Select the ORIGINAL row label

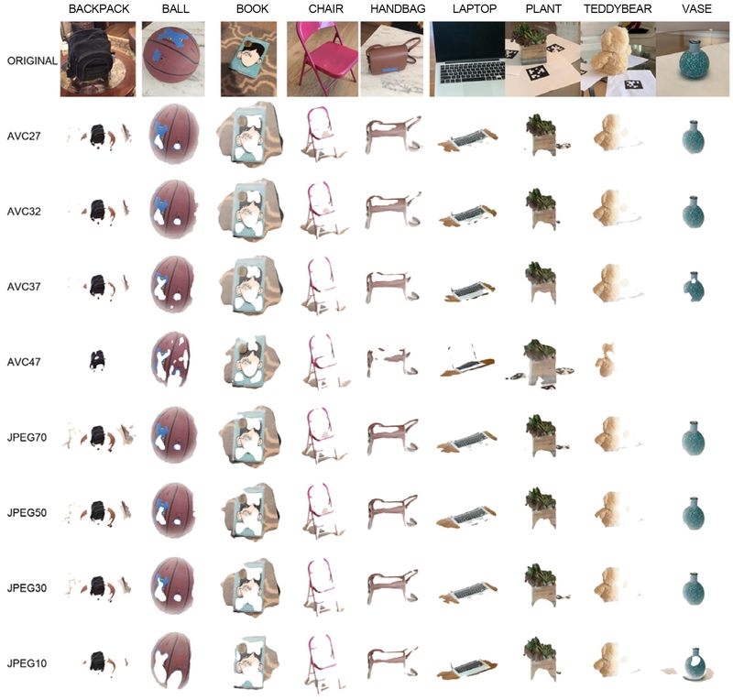click(32, 60)
